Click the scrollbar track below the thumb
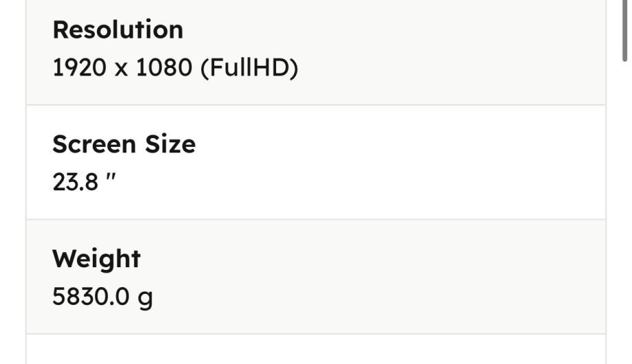 [626, 206]
